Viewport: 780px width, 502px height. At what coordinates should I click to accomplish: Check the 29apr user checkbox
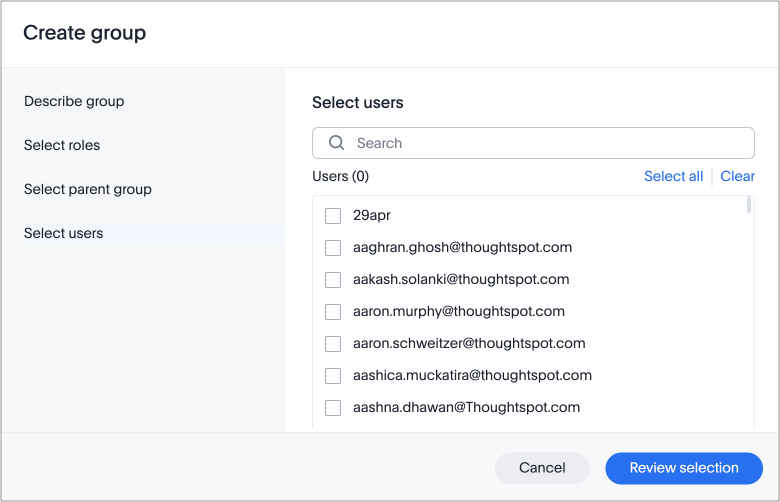point(333,216)
